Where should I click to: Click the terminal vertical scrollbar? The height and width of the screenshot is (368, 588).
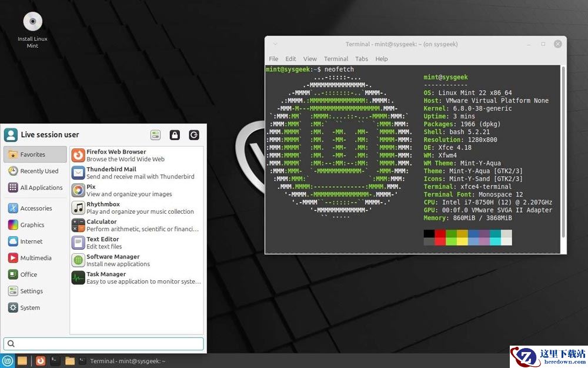pyautogui.click(x=563, y=151)
